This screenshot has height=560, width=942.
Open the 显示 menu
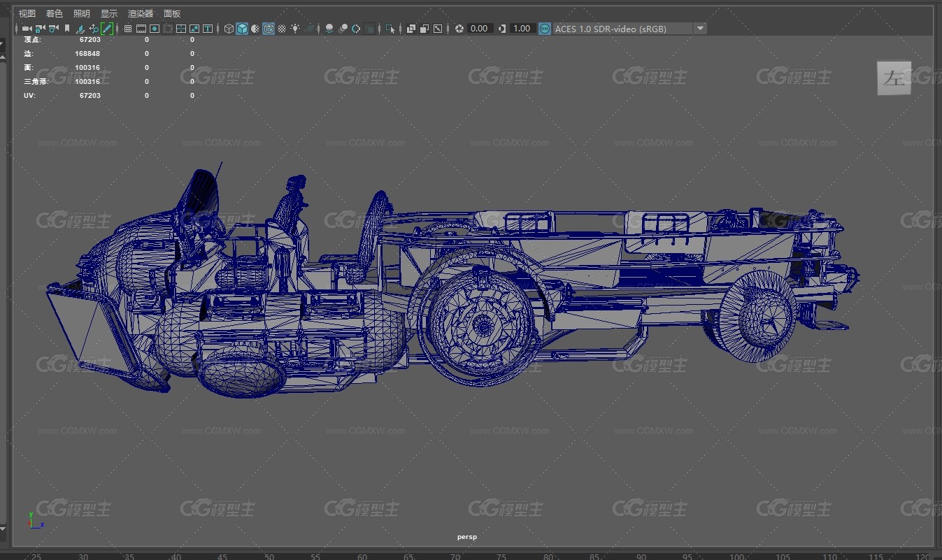(108, 13)
